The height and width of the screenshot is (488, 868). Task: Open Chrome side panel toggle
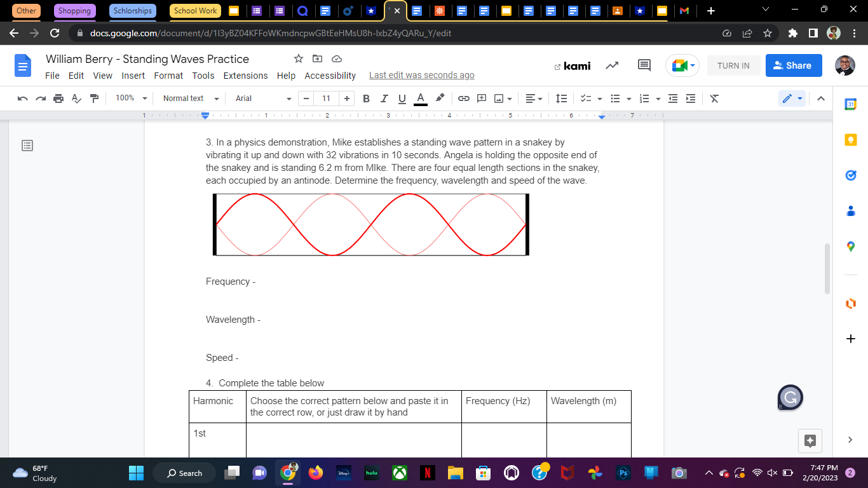pos(813,33)
